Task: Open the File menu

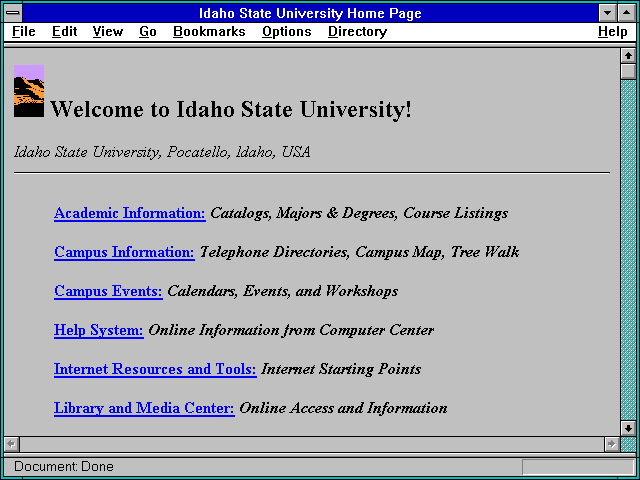Action: click(24, 32)
